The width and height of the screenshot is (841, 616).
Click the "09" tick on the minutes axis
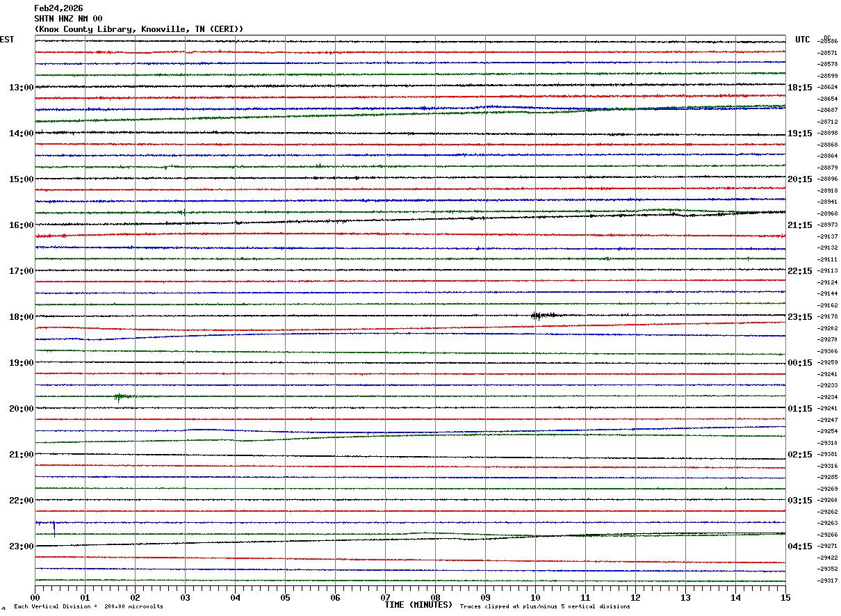485,597
